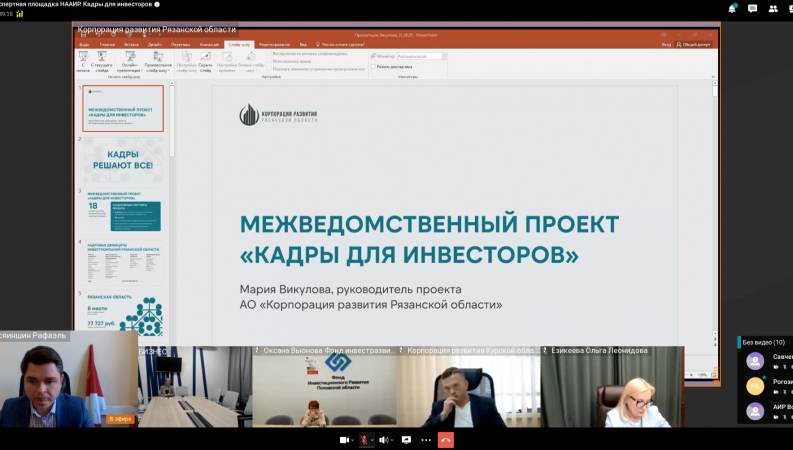Click the signal strength bars icon
The height and width of the screenshot is (450, 793).
[20, 14]
